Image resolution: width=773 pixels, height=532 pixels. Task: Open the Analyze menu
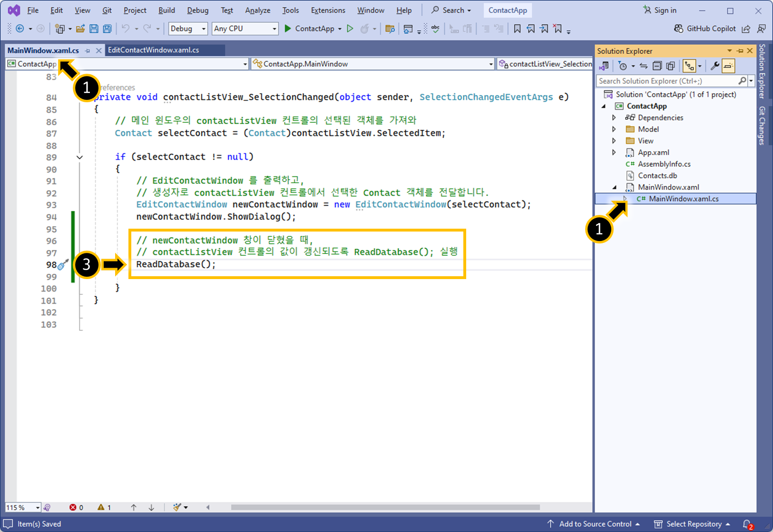[x=257, y=10]
